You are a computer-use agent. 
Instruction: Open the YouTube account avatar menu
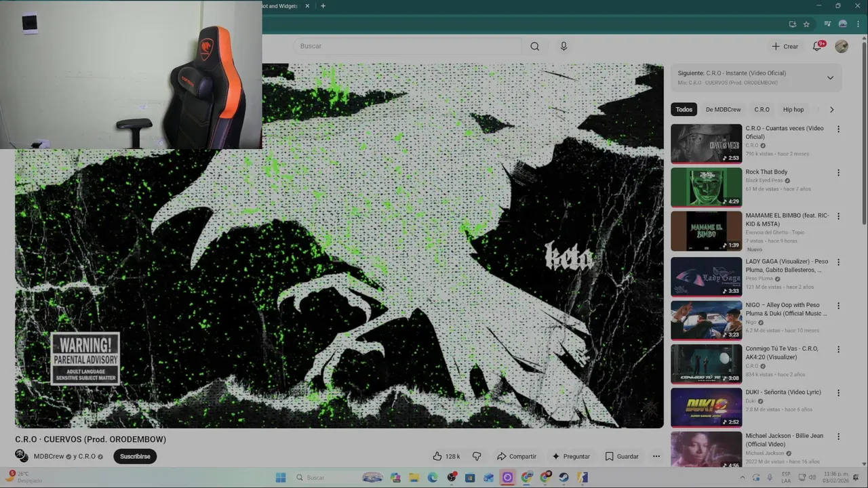[842, 46]
